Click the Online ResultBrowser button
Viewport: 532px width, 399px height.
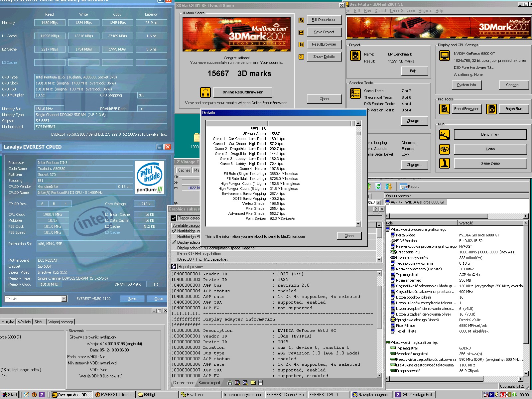click(242, 92)
